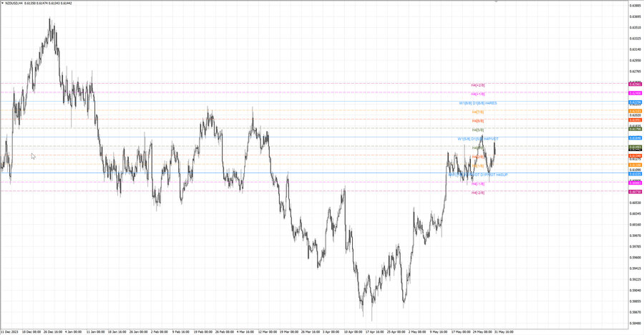Click the 31 May 16:00 date label
644x335 pixels.
coord(504,331)
